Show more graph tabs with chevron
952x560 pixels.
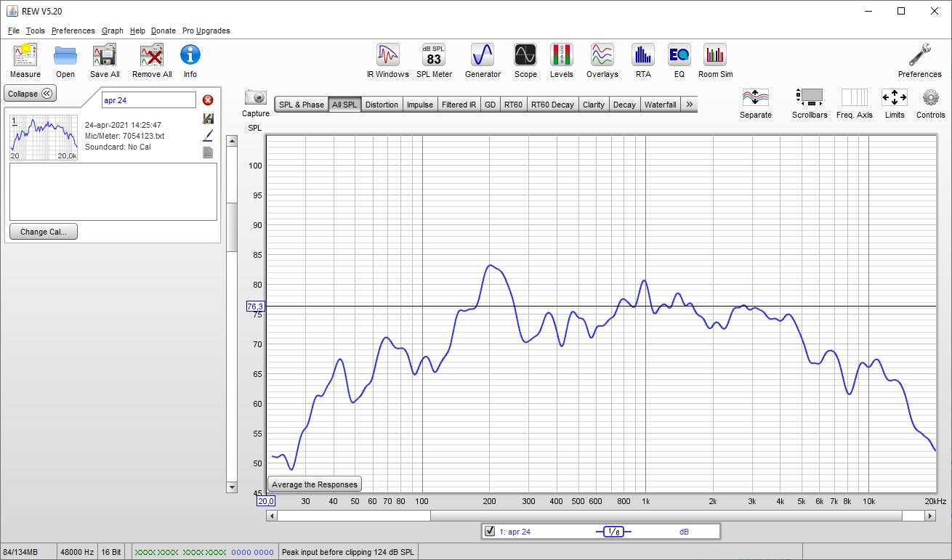689,105
